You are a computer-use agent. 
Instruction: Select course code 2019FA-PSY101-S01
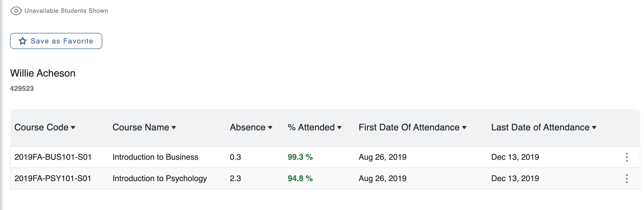coord(53,179)
